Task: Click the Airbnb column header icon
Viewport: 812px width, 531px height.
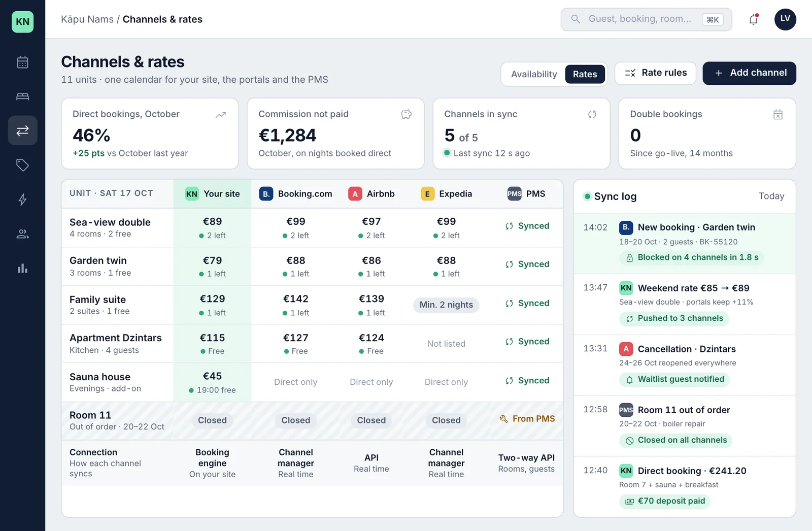Action: (x=355, y=194)
